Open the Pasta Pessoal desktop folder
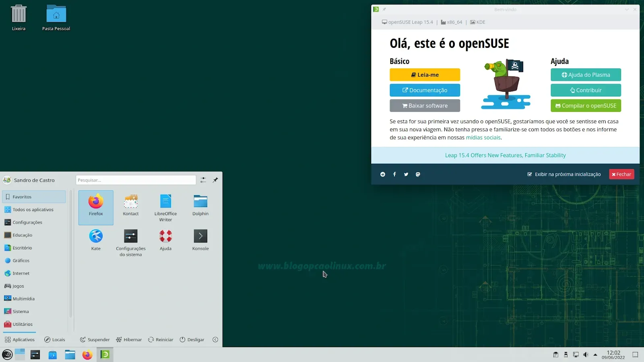644x362 pixels. [56, 18]
